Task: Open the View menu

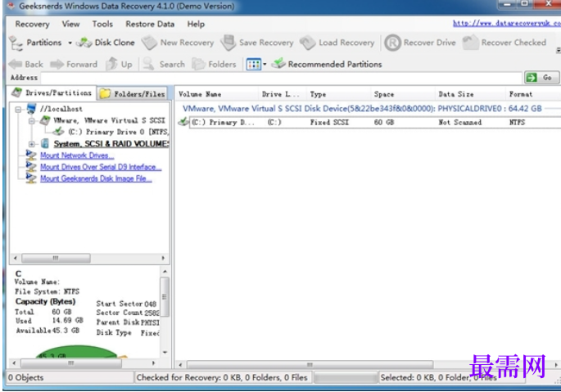Action: [70, 24]
